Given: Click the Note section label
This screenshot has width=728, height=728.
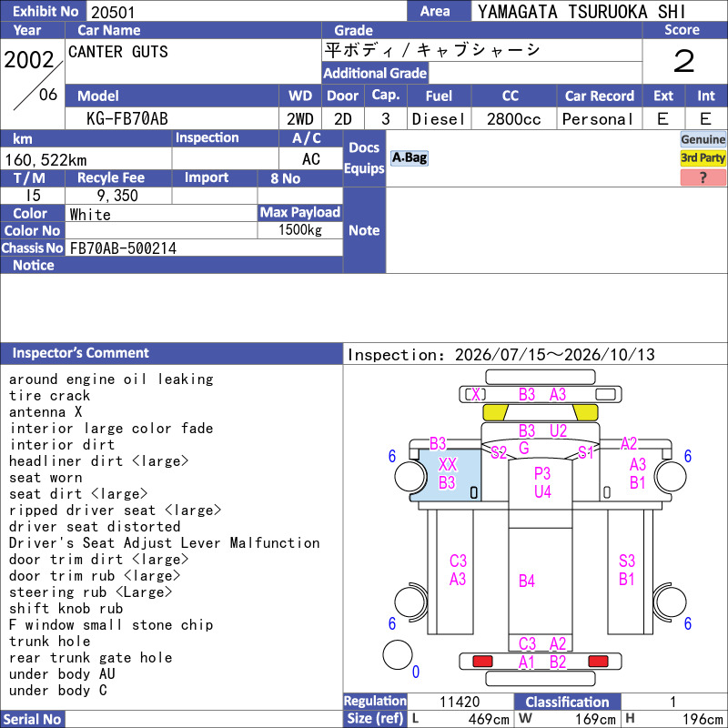Looking at the screenshot, I should click(364, 230).
